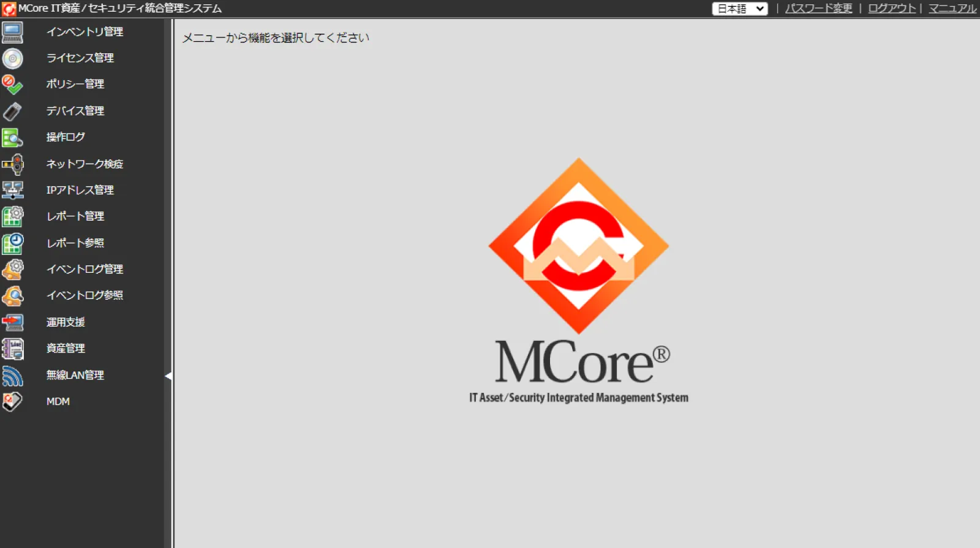Click the パスワード変更 link
The image size is (980, 548).
[819, 9]
